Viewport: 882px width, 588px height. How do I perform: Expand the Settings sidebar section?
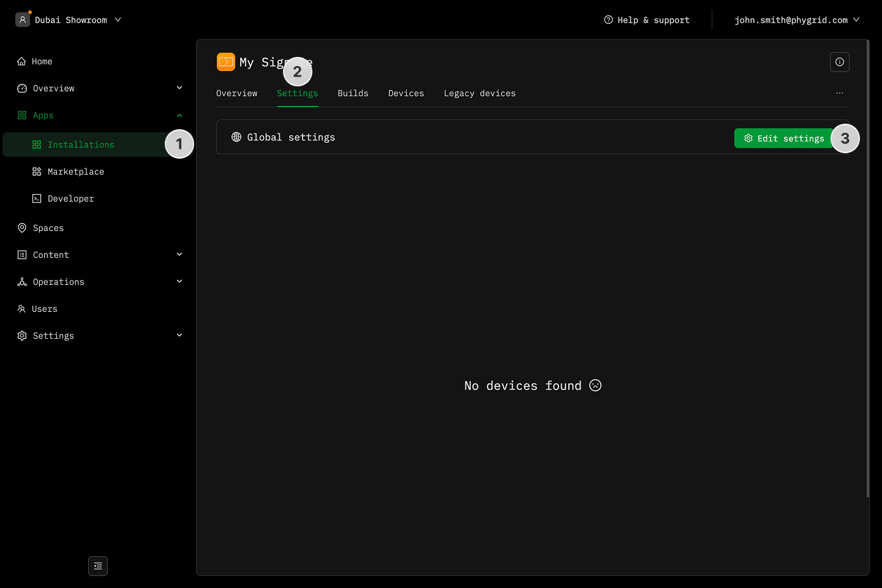pos(179,336)
